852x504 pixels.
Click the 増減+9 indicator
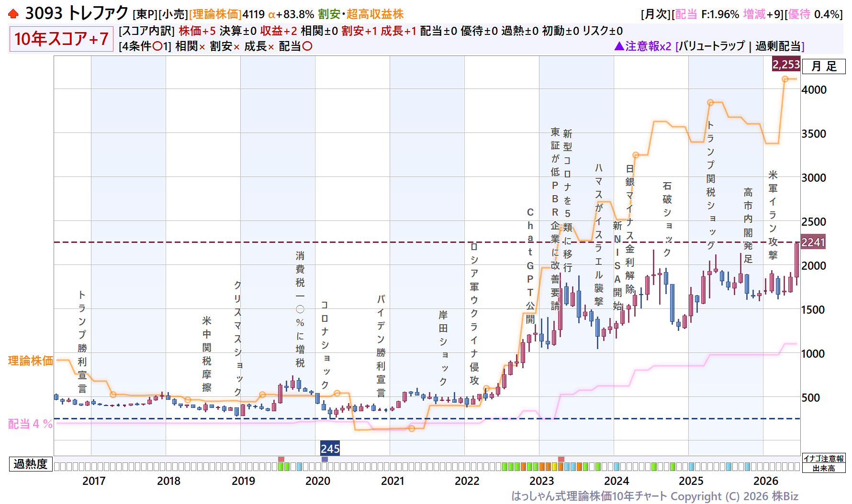[762, 14]
